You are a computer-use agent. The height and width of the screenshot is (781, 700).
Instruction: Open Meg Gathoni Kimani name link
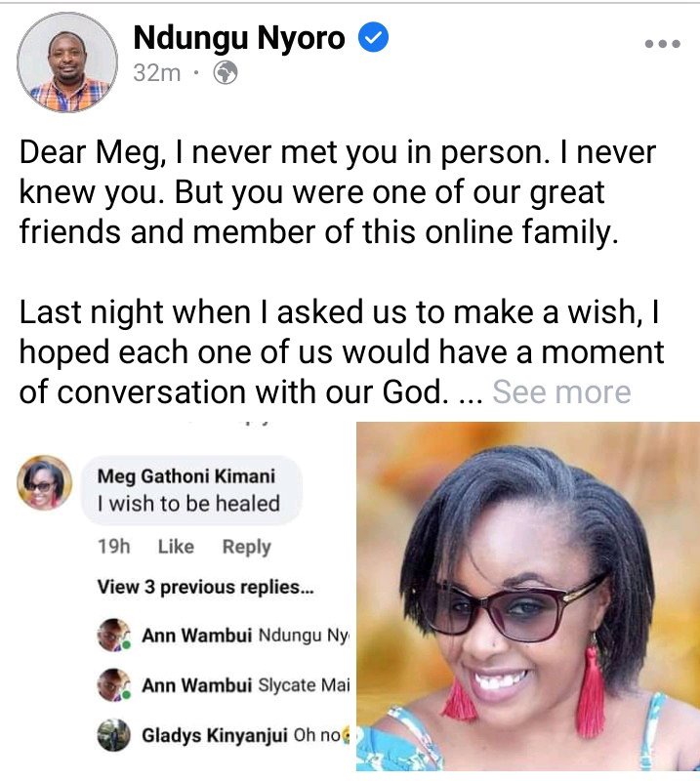point(185,475)
